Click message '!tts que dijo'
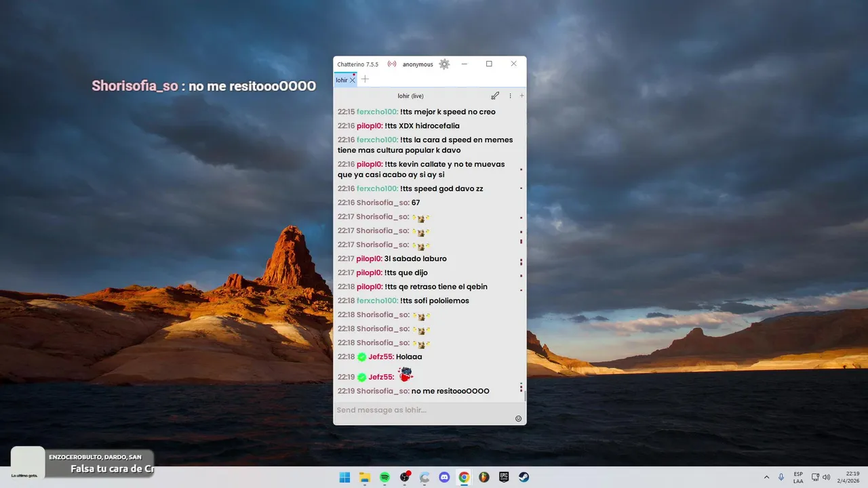 pos(406,272)
